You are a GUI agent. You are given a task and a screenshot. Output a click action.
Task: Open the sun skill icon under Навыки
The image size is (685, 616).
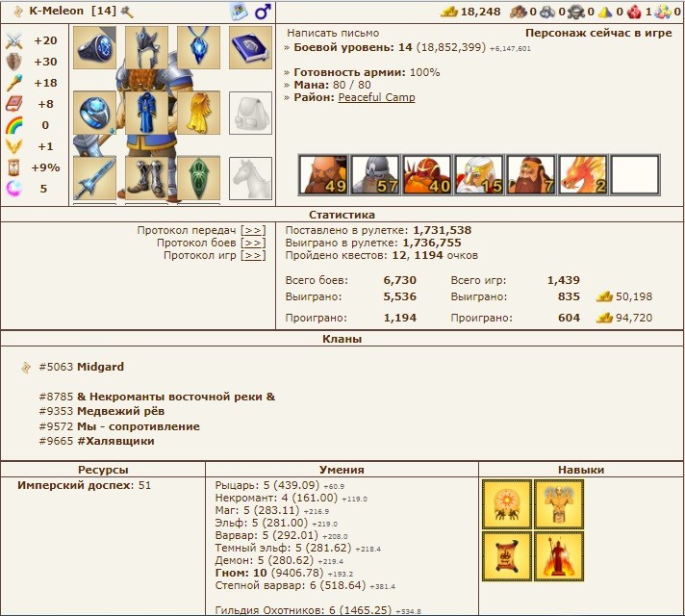(506, 504)
